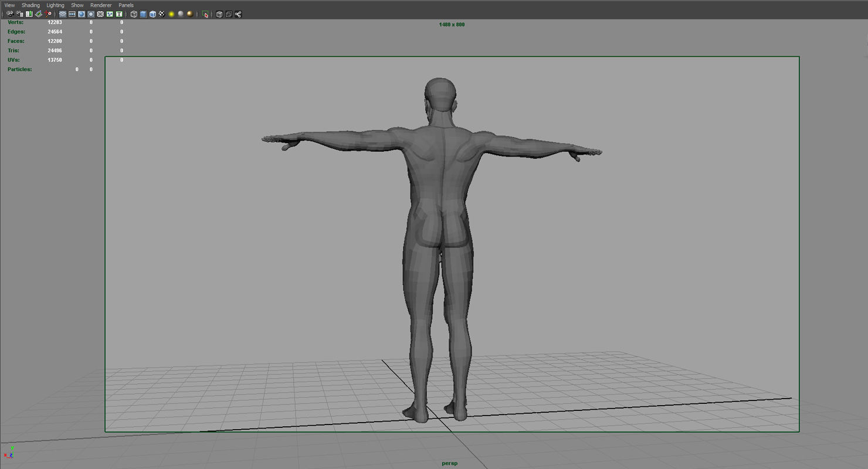
Task: Click the Image Plane icon
Action: click(39, 14)
